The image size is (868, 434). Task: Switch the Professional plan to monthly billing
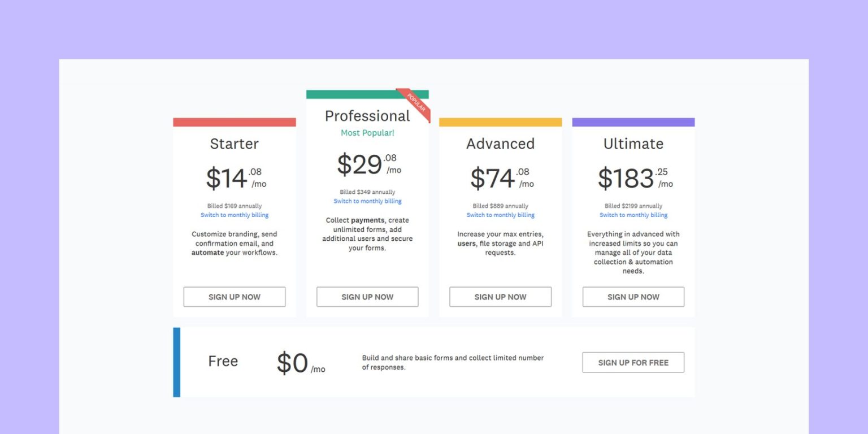(x=367, y=201)
